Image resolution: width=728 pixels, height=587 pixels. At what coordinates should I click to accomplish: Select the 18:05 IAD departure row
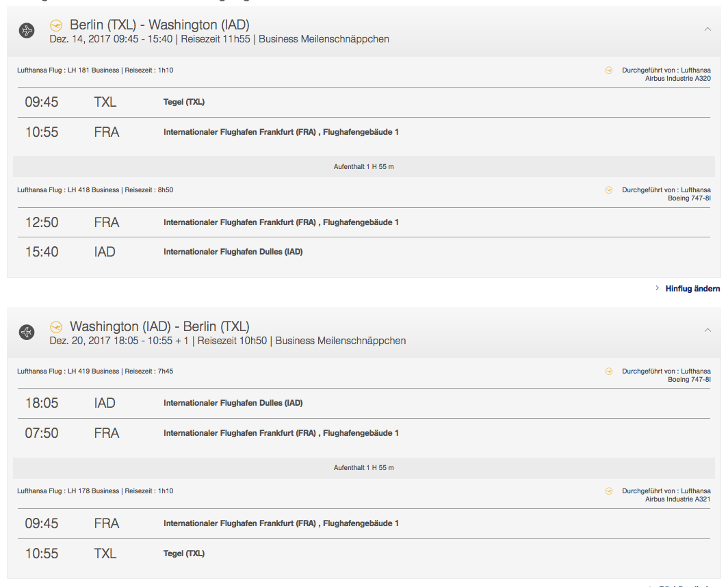[x=363, y=403]
